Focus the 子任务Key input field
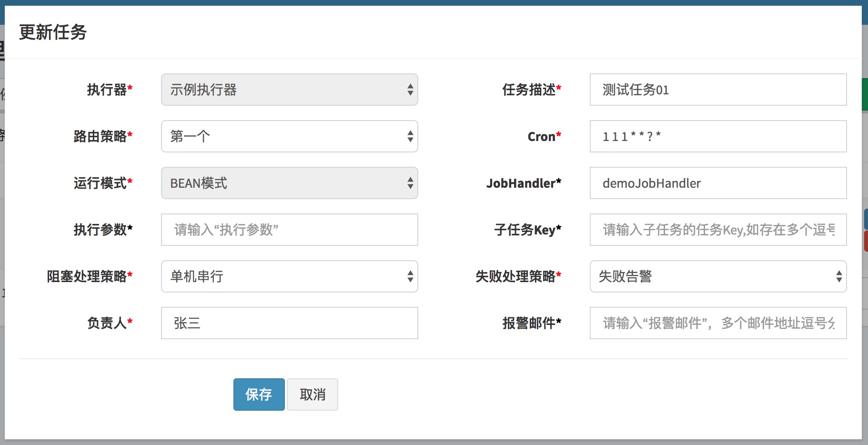This screenshot has height=445, width=868. (717, 230)
